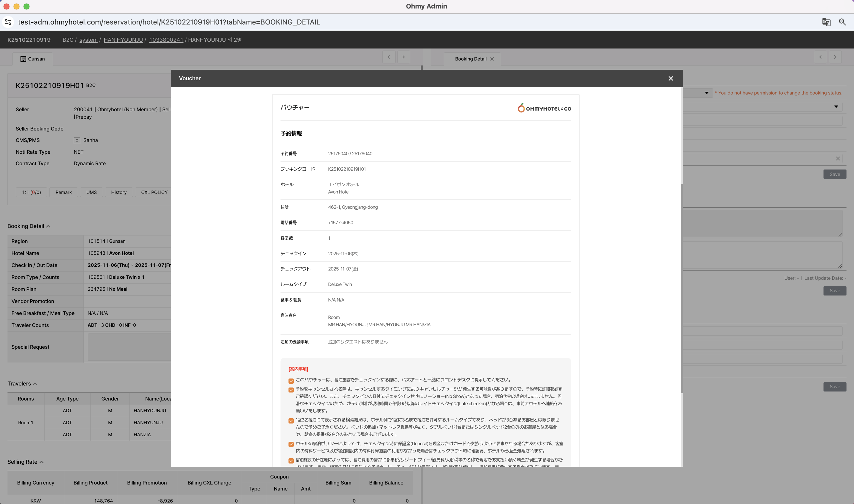Click the Google Translate icon in address bar
The width and height of the screenshot is (854, 504).
pos(826,22)
